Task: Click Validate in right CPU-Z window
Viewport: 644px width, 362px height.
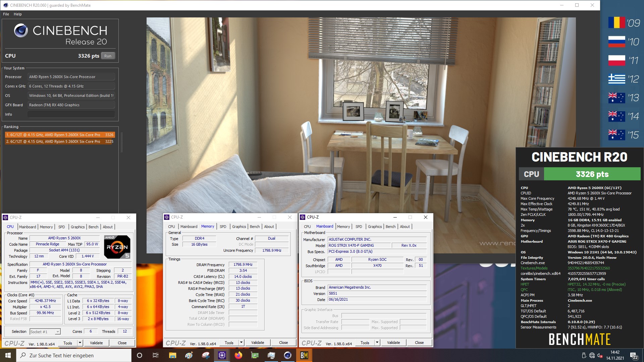Action: 393,343
